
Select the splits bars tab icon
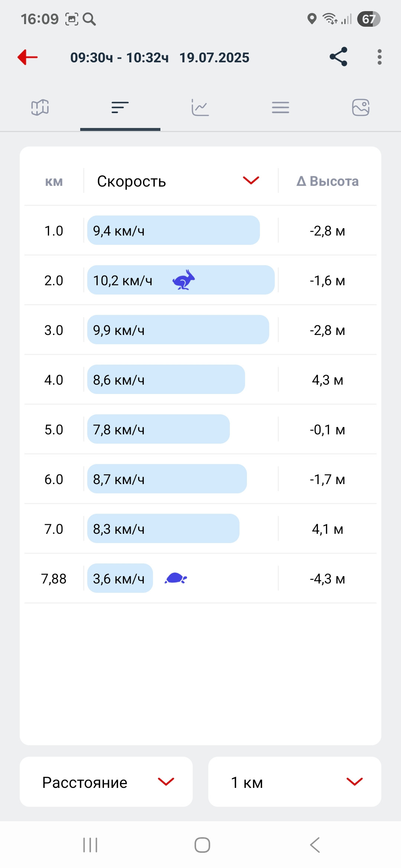[x=120, y=108]
